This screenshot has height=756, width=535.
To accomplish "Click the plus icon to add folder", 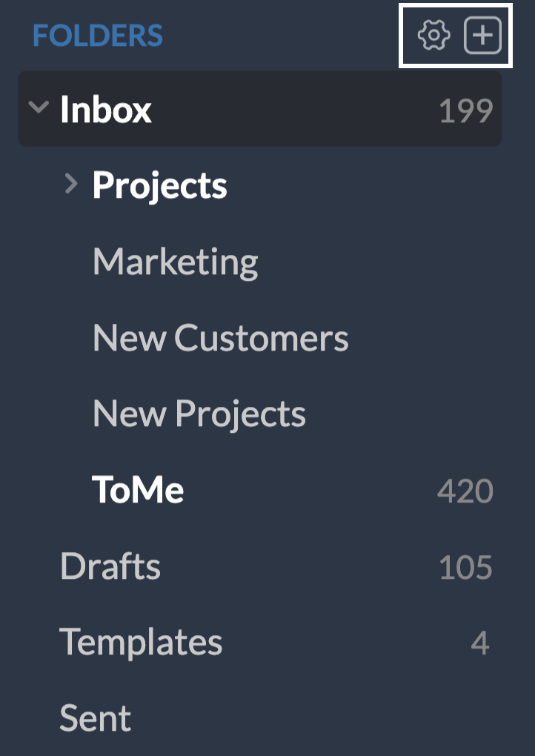I will [x=482, y=36].
